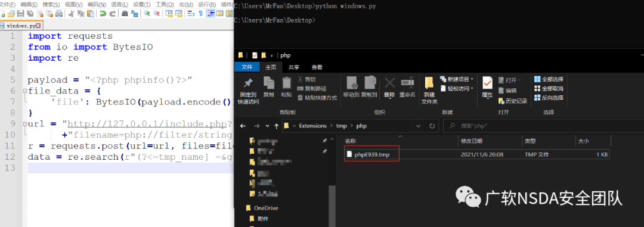Click the Copy icon in Notepad++ toolbar
Viewport: 644px width, 227px height.
coord(81,14)
